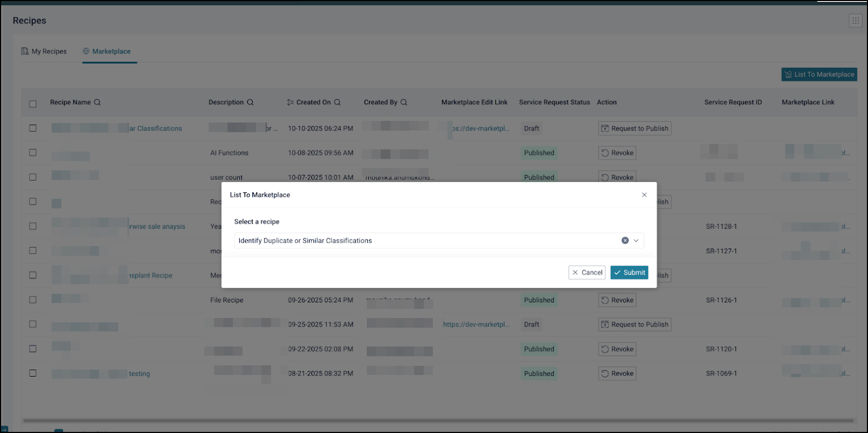Screen dimensions: 868x433
Task: Click the Recipes page heading
Action: [29, 21]
